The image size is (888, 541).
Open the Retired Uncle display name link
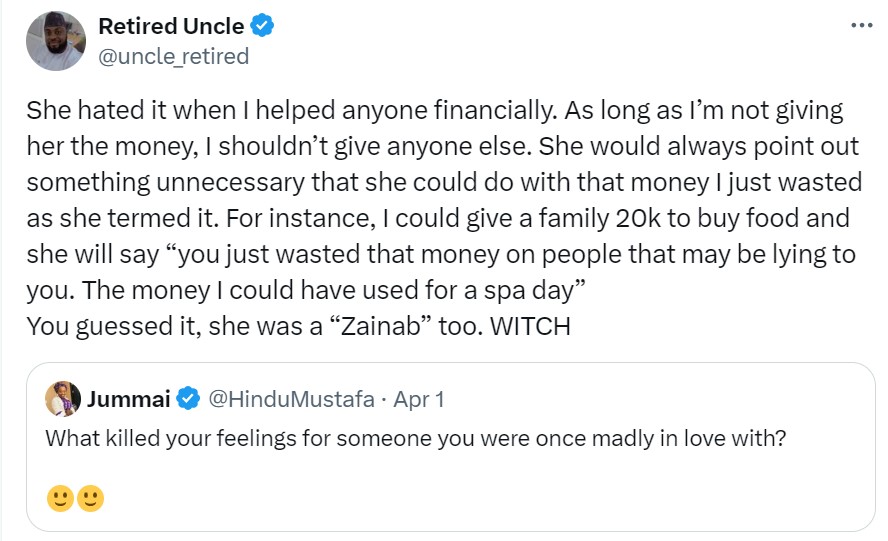[171, 27]
